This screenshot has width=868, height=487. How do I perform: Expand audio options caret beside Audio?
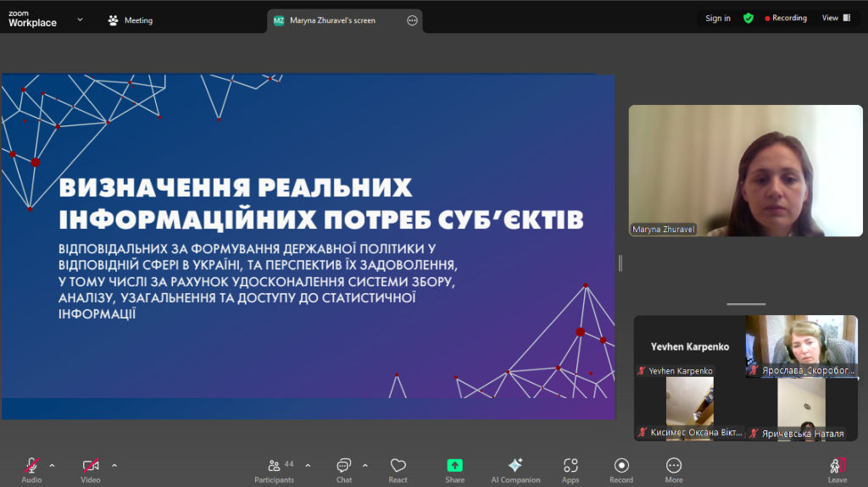(52, 466)
